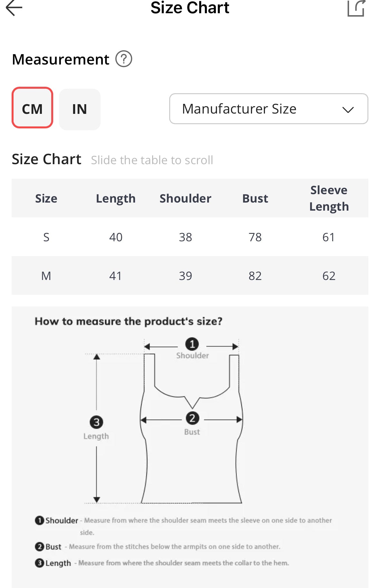
Task: Select the Bust column header
Action: pos(255,198)
